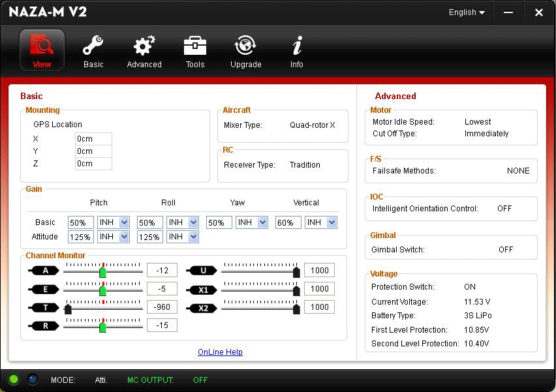Viewport: 556px width, 392px height.
Task: Click the blue status LED indicator
Action: point(33,379)
